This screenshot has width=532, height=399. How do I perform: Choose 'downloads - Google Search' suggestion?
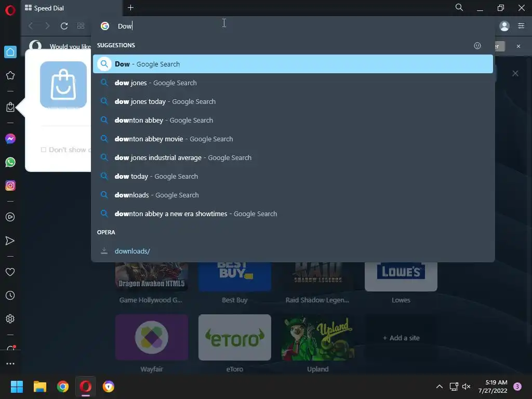pos(293,195)
